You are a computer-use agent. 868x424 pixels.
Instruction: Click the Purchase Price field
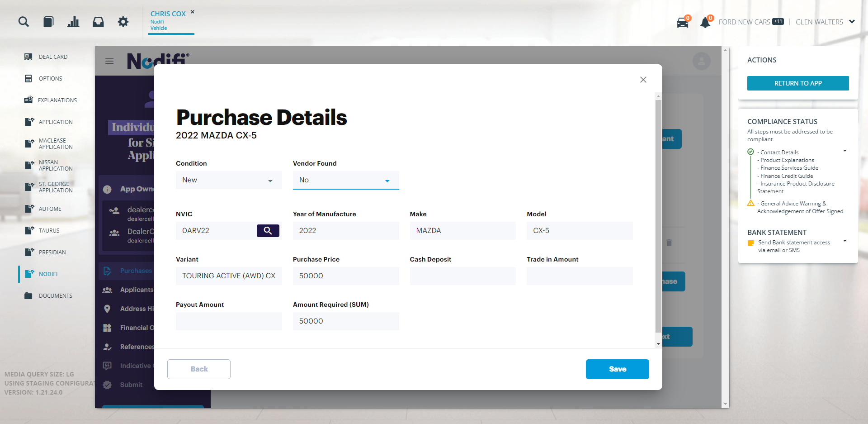(x=346, y=276)
